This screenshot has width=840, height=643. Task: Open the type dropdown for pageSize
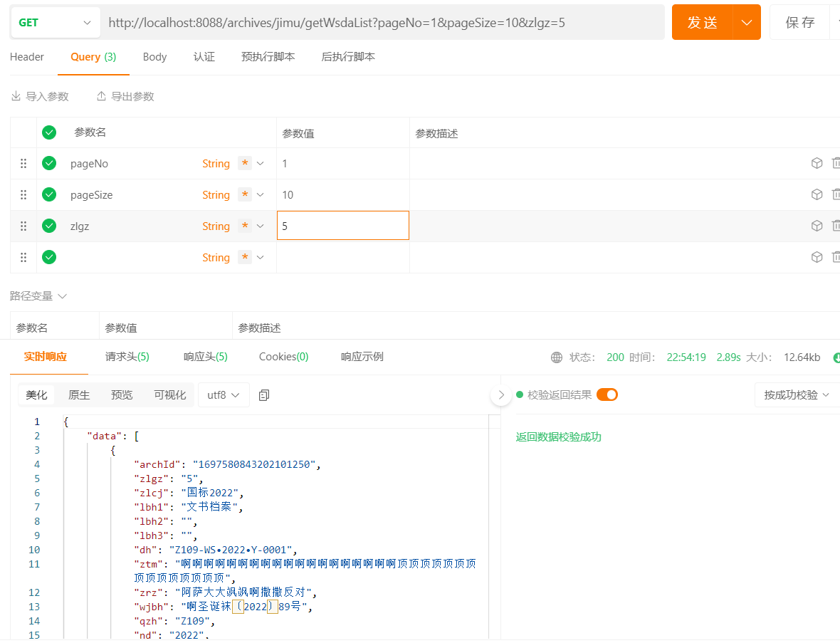tap(261, 195)
